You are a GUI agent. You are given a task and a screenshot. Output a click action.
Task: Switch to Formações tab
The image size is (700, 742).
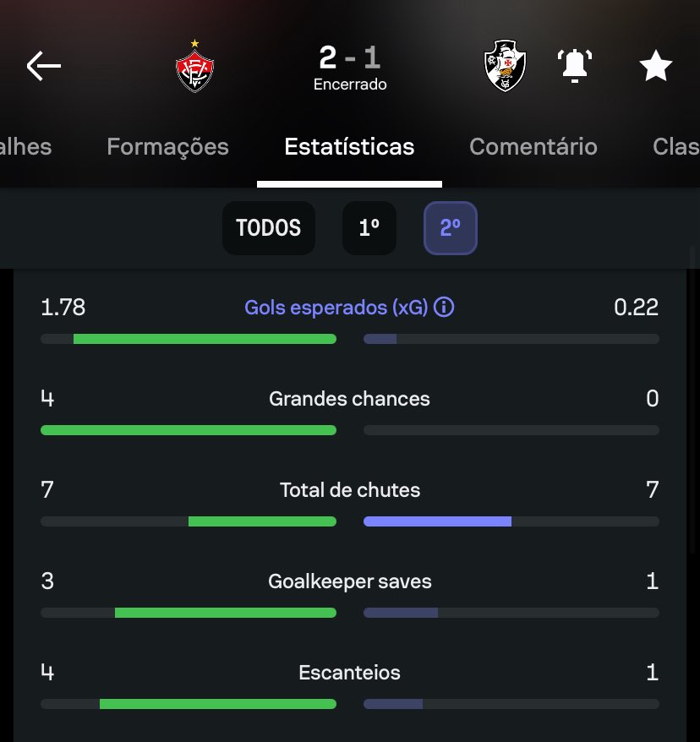(167, 147)
